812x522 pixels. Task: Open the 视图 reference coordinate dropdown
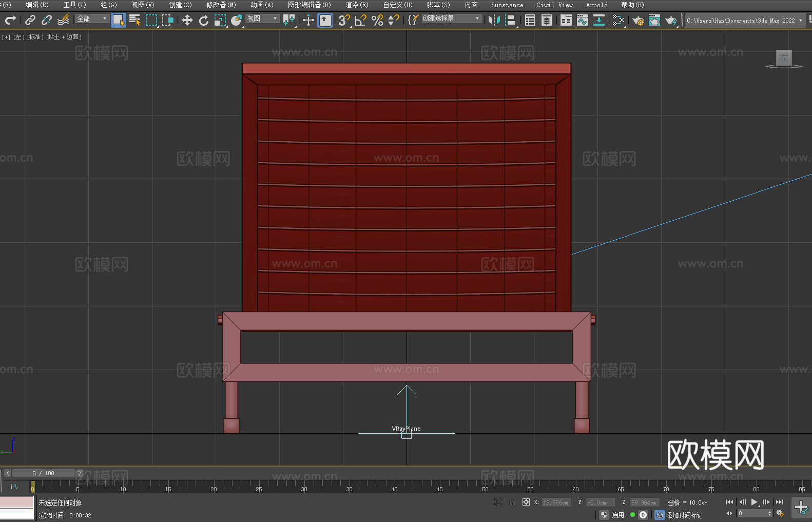262,18
